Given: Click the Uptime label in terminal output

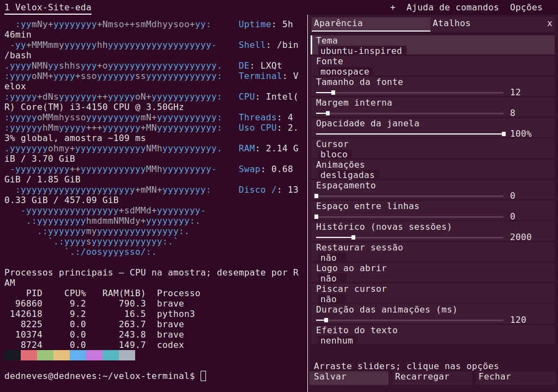Looking at the screenshot, I should click(x=255, y=24).
